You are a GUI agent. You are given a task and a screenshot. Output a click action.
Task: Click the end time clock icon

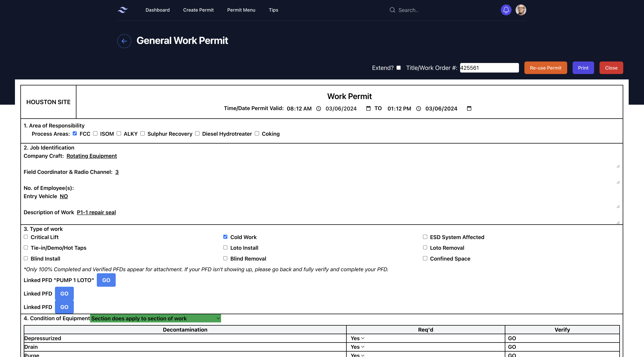pyautogui.click(x=418, y=109)
